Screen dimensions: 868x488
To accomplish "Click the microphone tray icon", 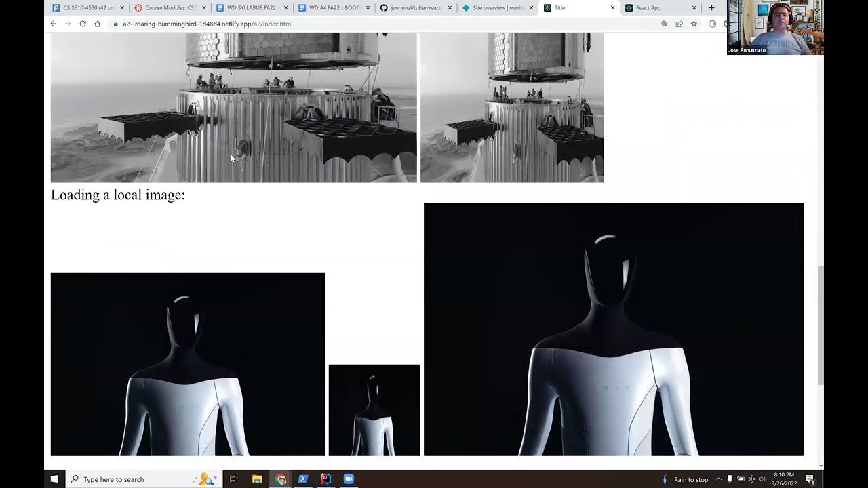I will point(730,479).
